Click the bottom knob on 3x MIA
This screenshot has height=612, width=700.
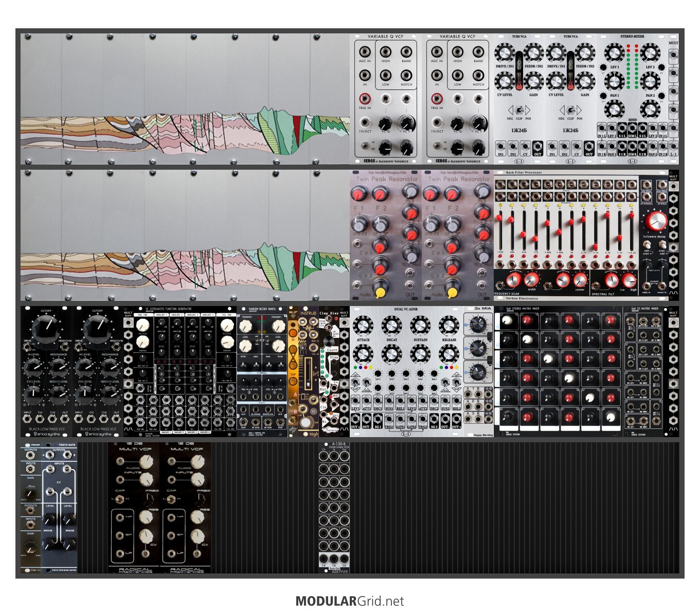tap(478, 371)
